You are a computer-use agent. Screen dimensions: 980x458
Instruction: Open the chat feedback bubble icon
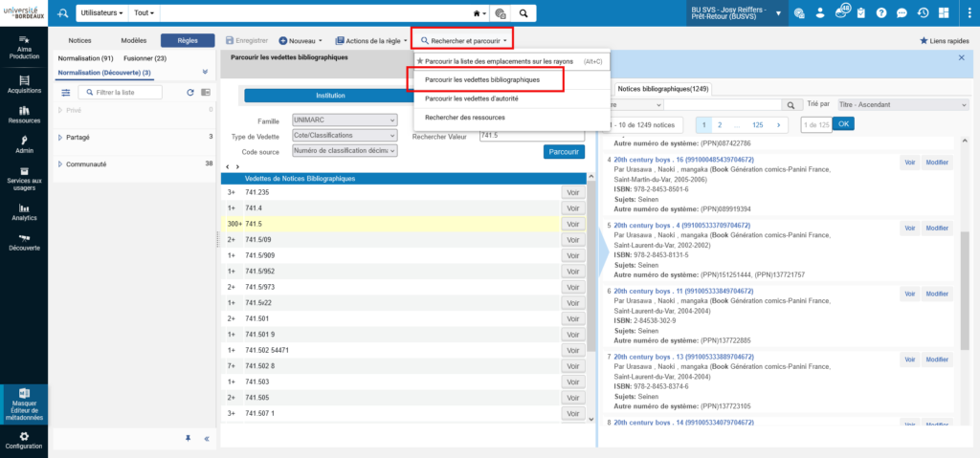tap(902, 13)
